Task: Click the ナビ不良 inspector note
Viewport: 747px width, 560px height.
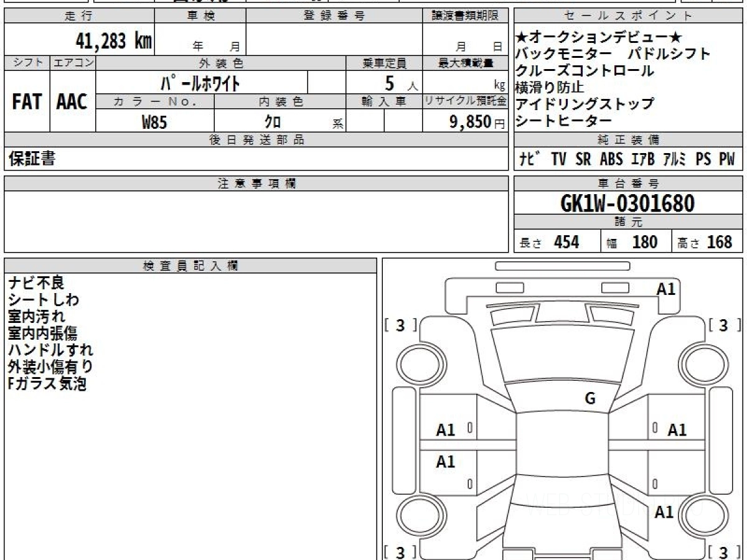Action: tap(37, 283)
